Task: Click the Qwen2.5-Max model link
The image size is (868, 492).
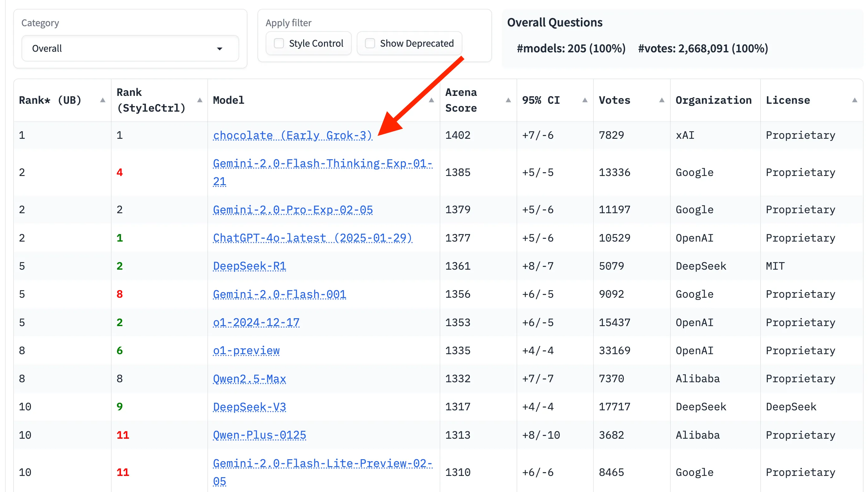Action: 249,378
